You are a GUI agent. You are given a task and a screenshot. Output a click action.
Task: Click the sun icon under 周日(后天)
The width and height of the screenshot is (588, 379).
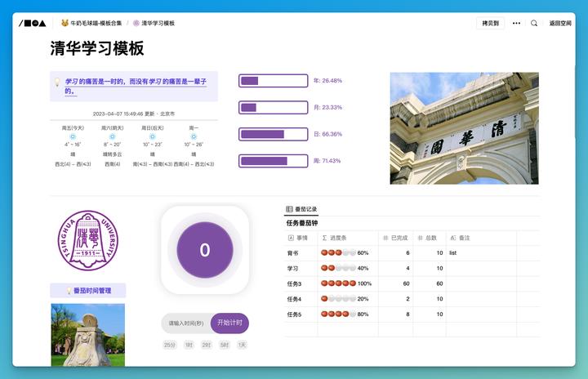(x=152, y=136)
